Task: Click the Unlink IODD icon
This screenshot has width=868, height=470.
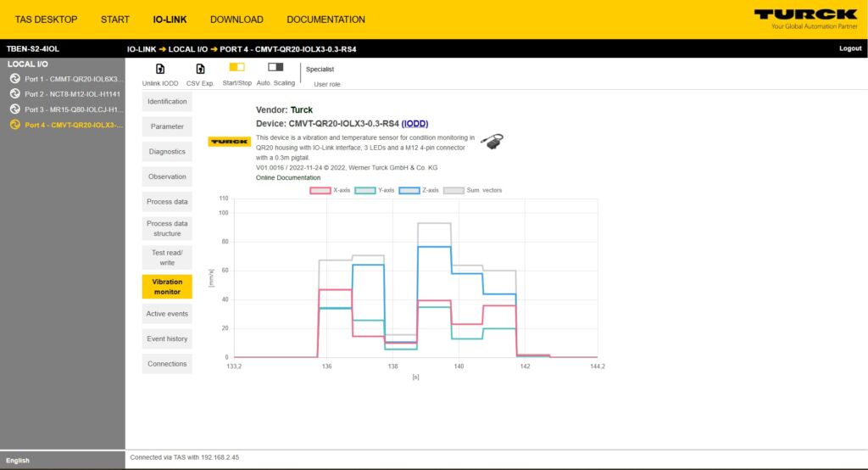Action: pos(161,68)
